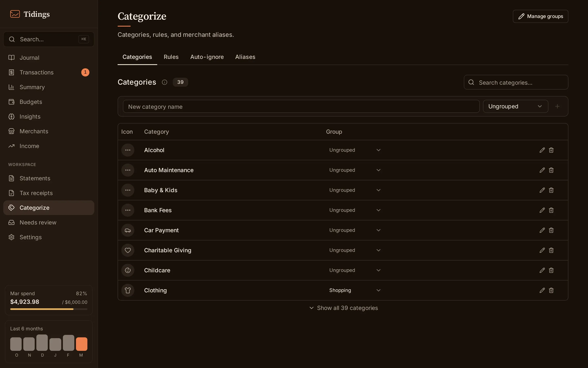588x368 pixels.
Task: Switch to the Auto-ignore tab
Action: point(207,57)
